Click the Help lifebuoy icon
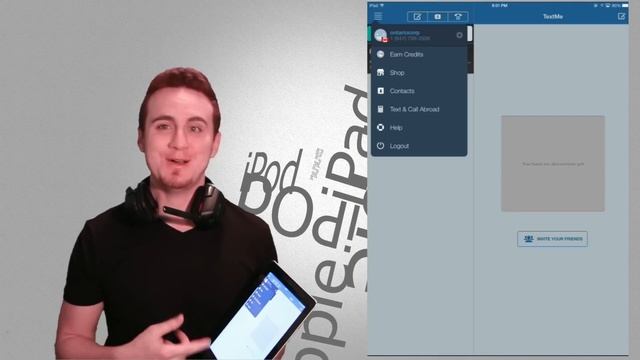 [380, 128]
